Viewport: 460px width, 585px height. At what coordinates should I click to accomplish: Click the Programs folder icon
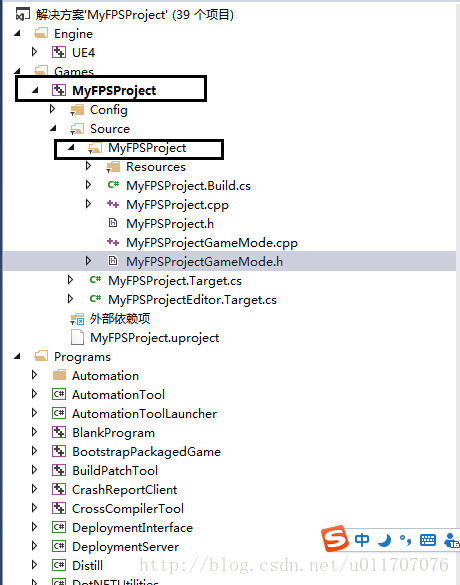(x=41, y=356)
